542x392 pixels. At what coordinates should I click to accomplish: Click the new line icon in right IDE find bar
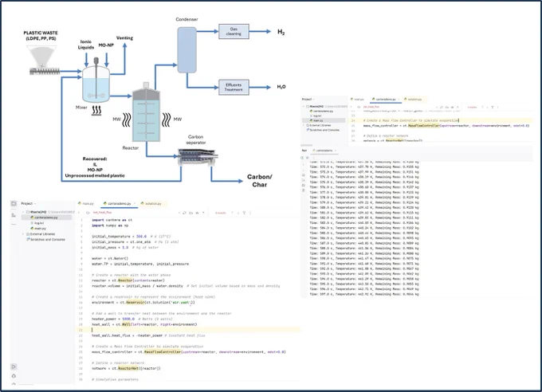pos(442,107)
